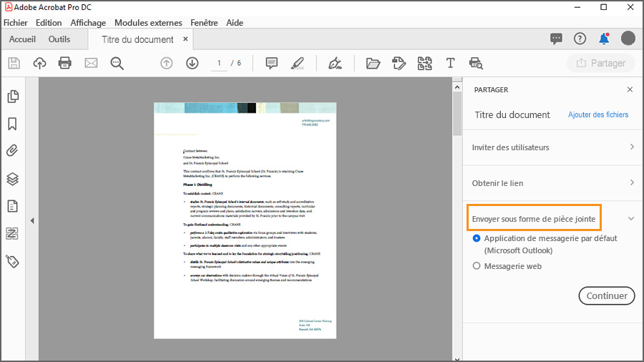
Task: Open the content panel page icon
Action: [x=13, y=206]
